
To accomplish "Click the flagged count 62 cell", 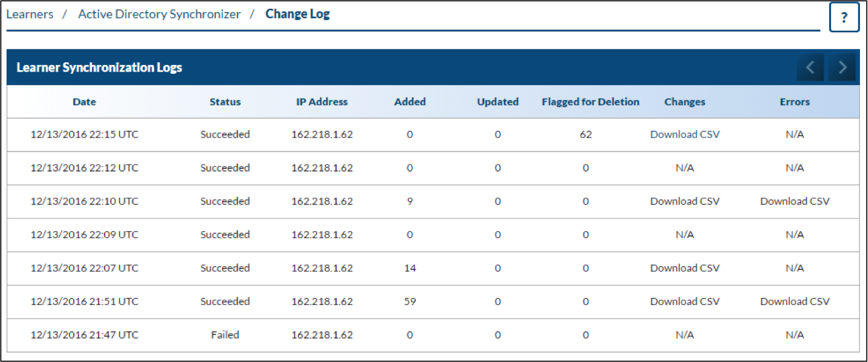I will click(x=586, y=134).
